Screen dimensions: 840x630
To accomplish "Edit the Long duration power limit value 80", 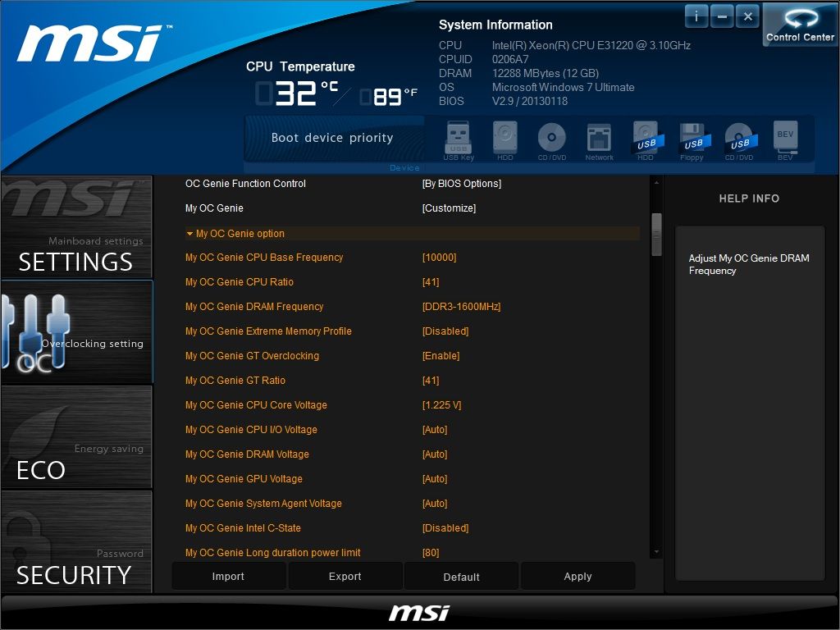I will point(431,553).
